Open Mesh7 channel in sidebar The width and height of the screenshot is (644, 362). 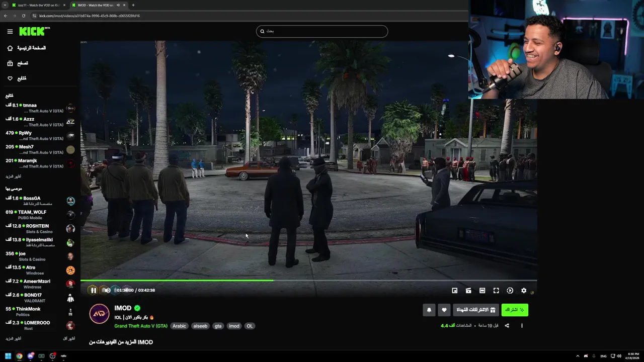[x=40, y=149]
